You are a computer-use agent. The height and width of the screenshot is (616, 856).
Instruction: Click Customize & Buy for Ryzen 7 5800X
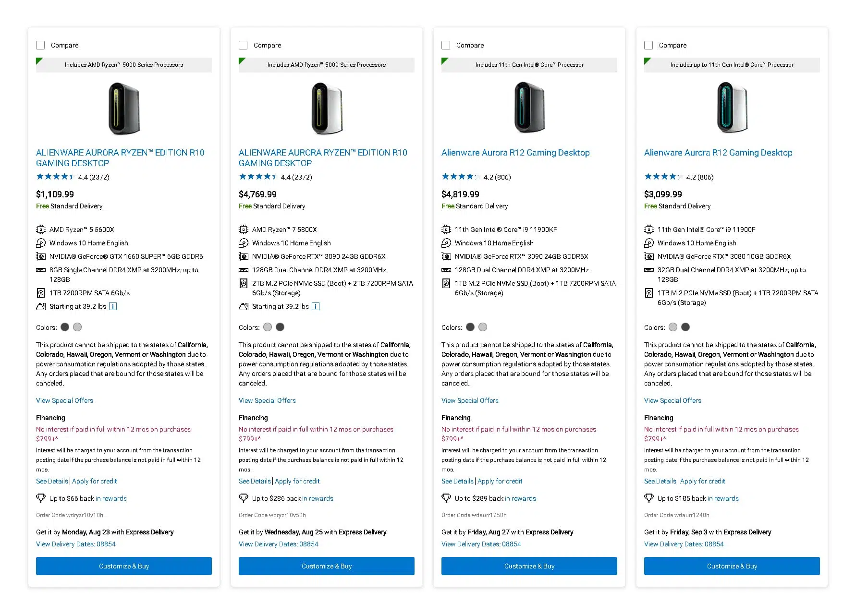pos(327,566)
